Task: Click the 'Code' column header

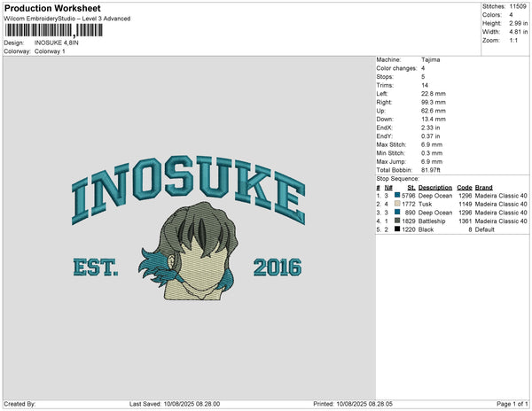Action: pos(464,188)
